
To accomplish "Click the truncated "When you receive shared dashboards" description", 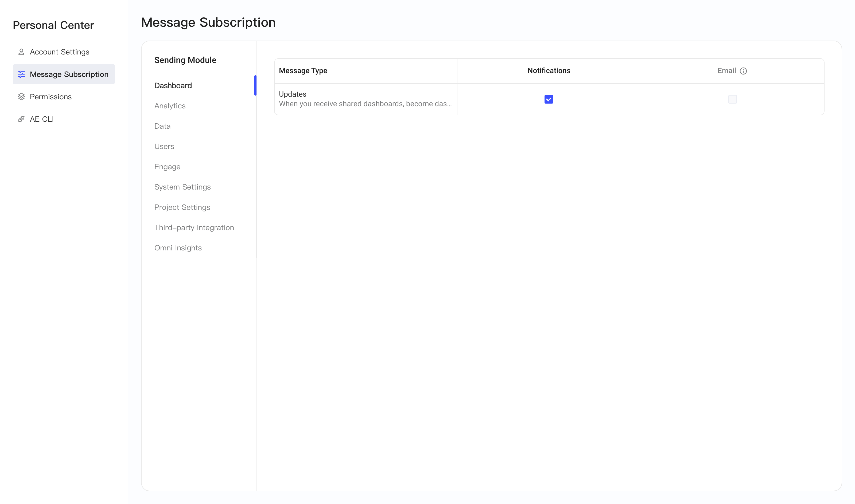I will click(x=365, y=104).
